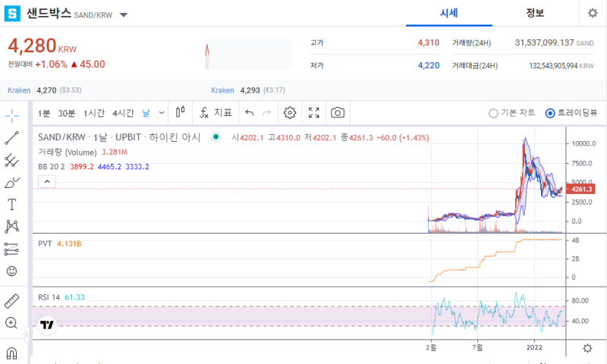
Task: Open the emoji icons tool
Action: (12, 271)
